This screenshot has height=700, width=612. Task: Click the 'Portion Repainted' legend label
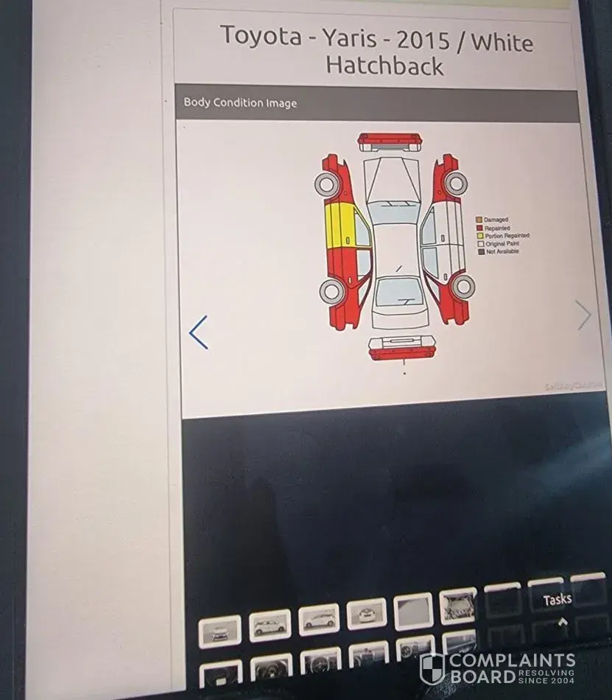(x=507, y=235)
